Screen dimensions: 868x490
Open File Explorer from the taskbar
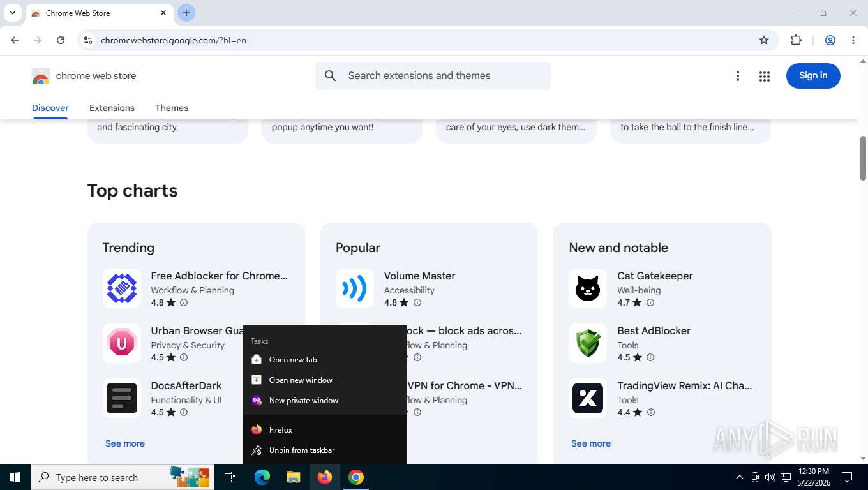pos(293,477)
